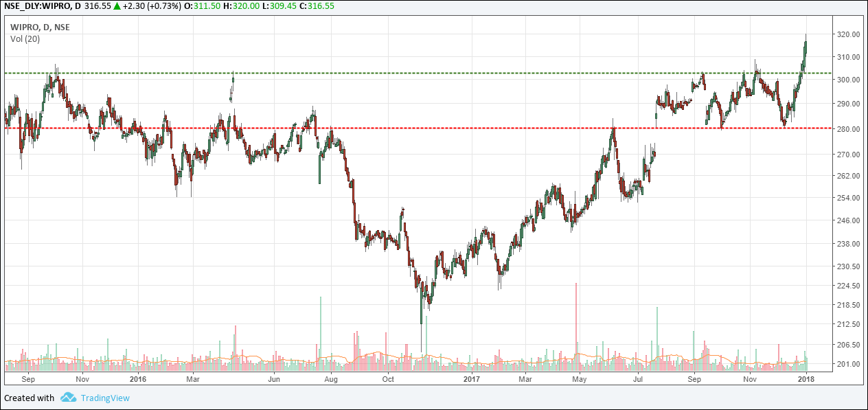Viewport: 868px width, 410px height.
Task: Click the 201.00 price axis label
Action: click(850, 364)
